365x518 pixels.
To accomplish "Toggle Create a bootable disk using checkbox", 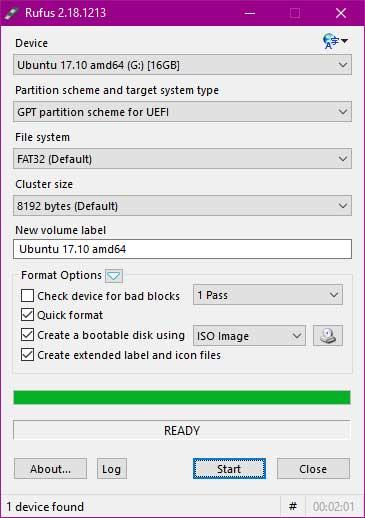I will click(x=27, y=335).
